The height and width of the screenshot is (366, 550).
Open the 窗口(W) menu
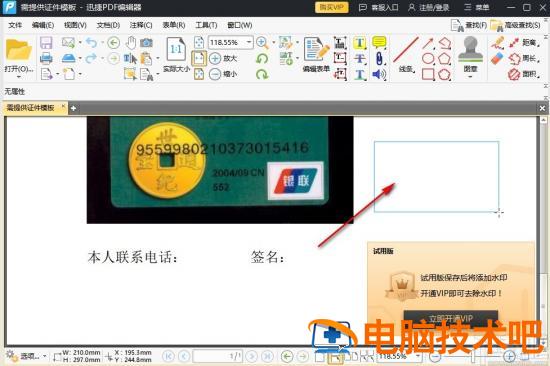[240, 25]
